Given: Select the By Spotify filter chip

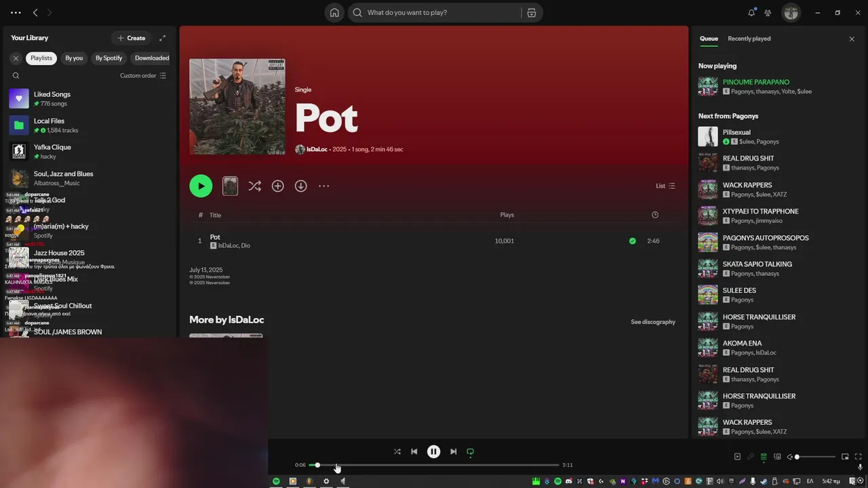Looking at the screenshot, I should tap(108, 58).
